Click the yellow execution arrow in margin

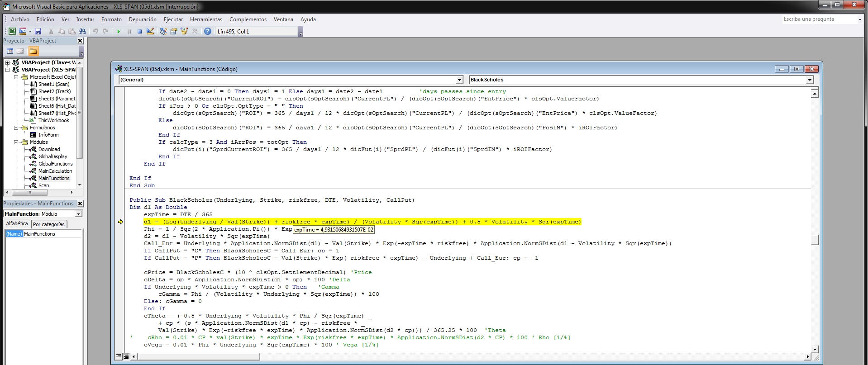pyautogui.click(x=120, y=222)
